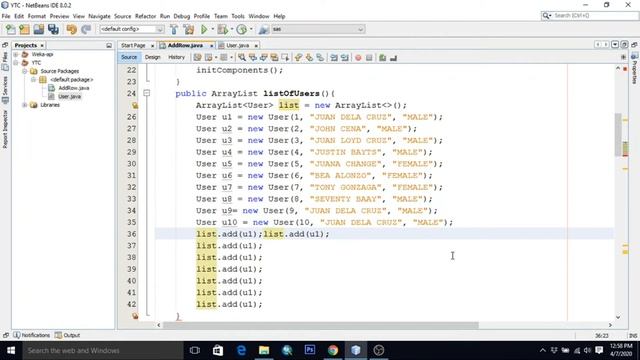
Task: Click the Shift Line Left icon
Action: coord(334,58)
